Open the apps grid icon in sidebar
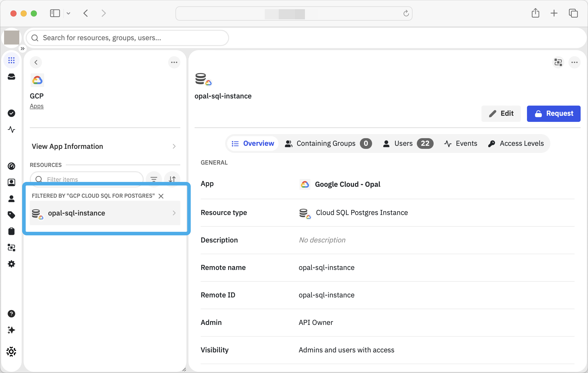 tap(11, 60)
